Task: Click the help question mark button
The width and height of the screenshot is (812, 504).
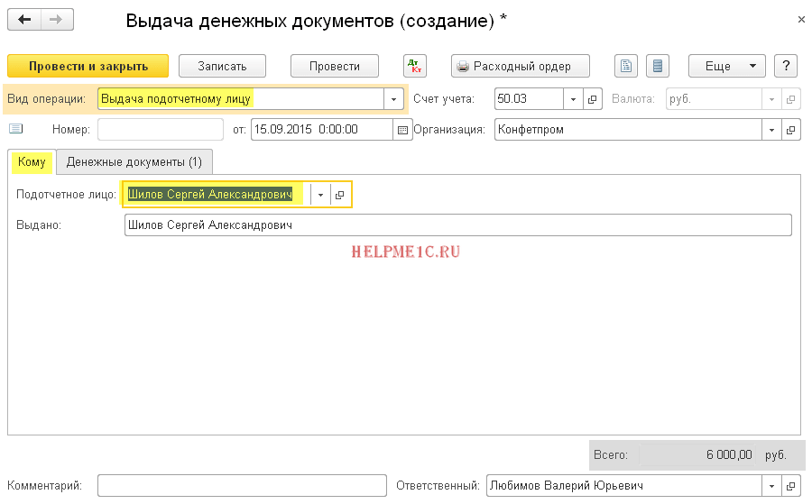Action: [x=787, y=66]
